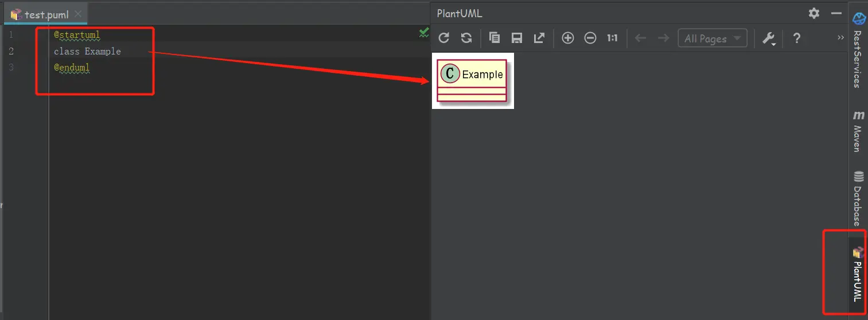Click line number 2 in gutter
This screenshot has height=320, width=868.
click(11, 51)
